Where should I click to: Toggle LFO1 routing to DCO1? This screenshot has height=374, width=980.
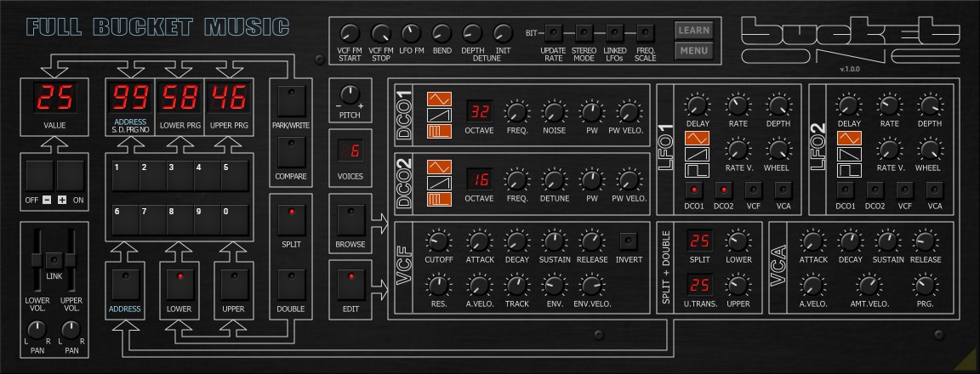694,190
